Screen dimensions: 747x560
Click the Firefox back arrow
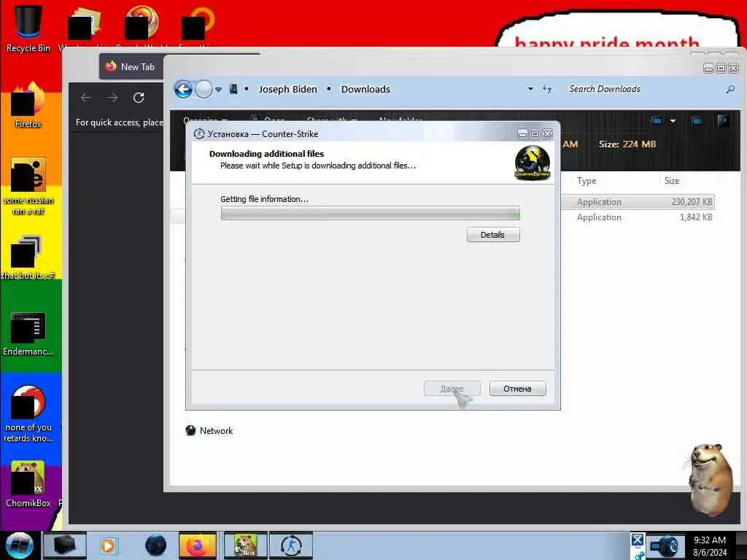tap(86, 98)
